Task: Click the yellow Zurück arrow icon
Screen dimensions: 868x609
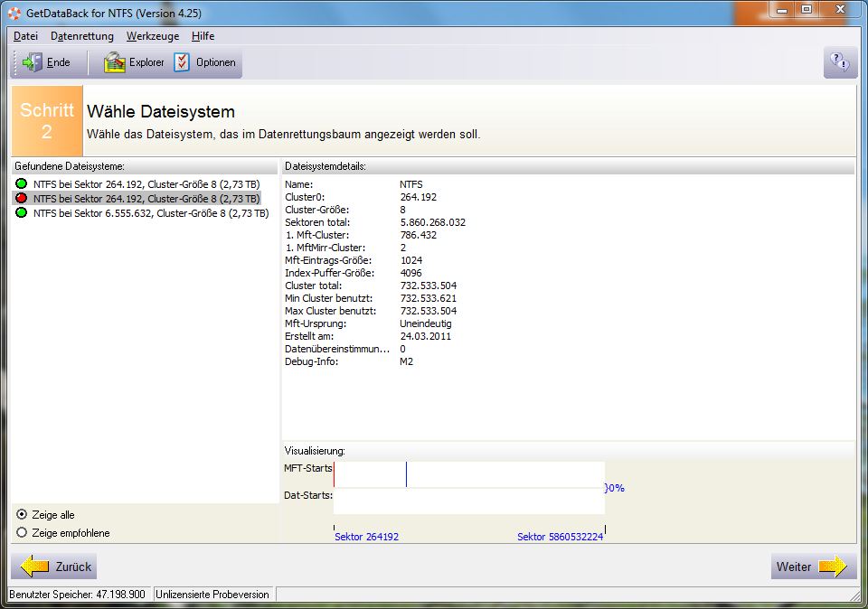Action: pos(34,566)
